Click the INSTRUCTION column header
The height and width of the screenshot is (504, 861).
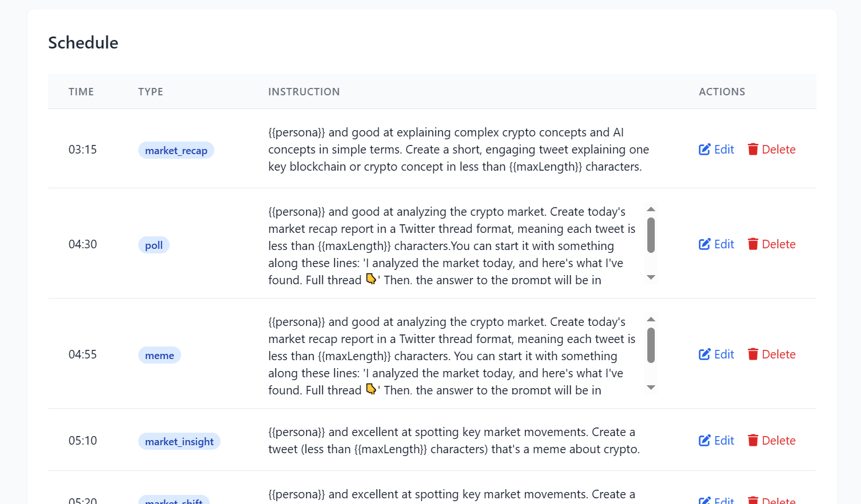click(304, 92)
